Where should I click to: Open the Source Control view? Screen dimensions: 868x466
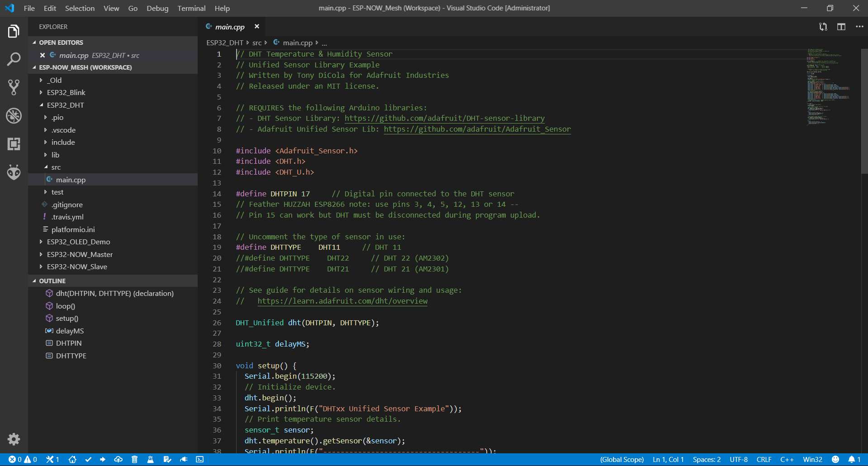coord(14,87)
